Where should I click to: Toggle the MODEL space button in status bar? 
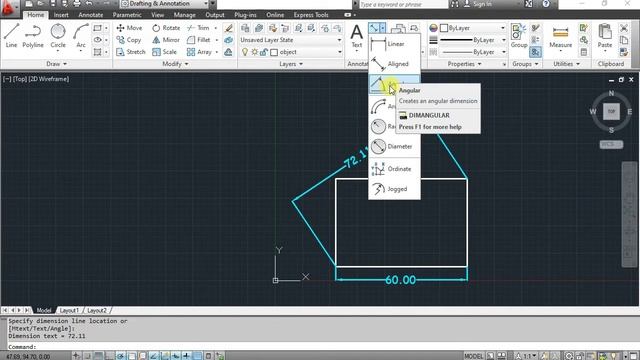pos(473,356)
